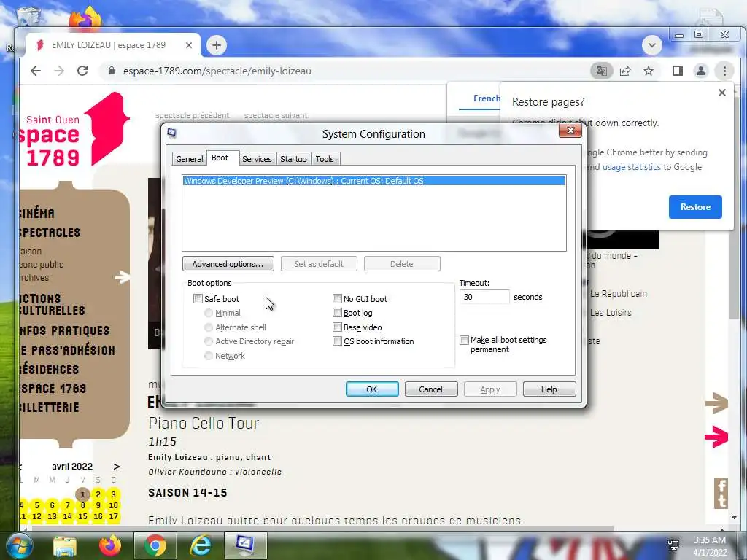Viewport: 747px width, 560px height.
Task: Click spectacle suivant link
Action: [275, 115]
